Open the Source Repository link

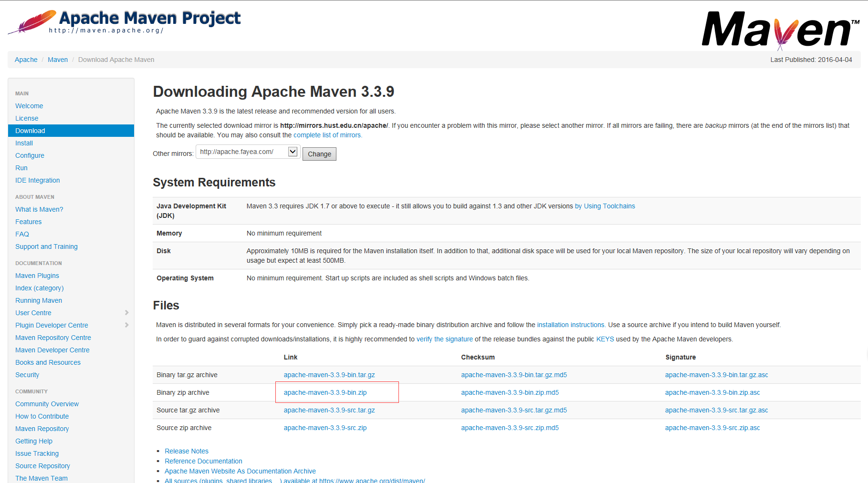point(42,466)
